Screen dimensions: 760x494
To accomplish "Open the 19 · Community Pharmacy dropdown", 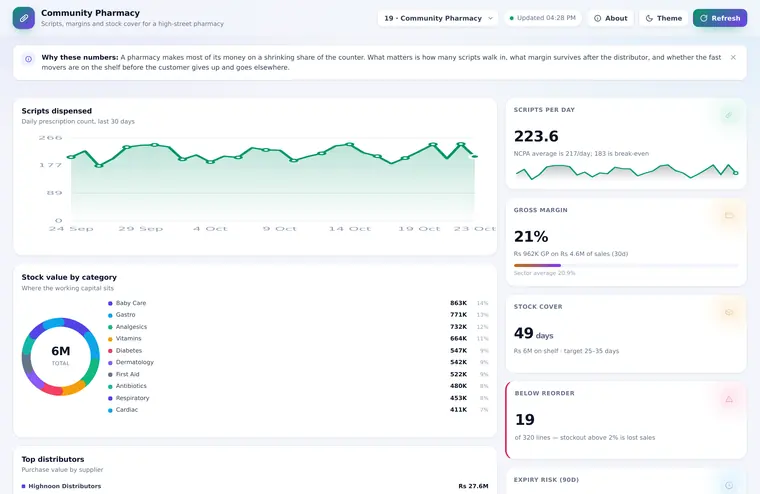I will coord(438,18).
